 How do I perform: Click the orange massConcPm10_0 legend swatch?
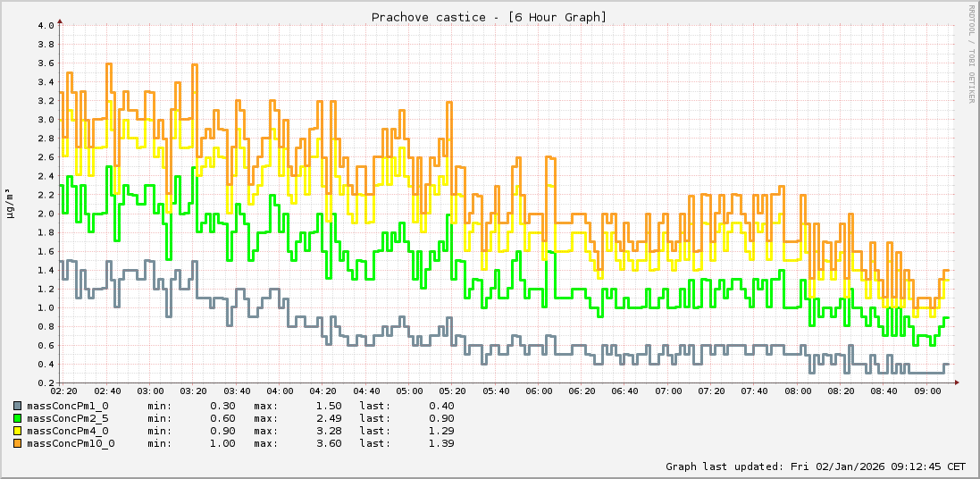[x=17, y=443]
